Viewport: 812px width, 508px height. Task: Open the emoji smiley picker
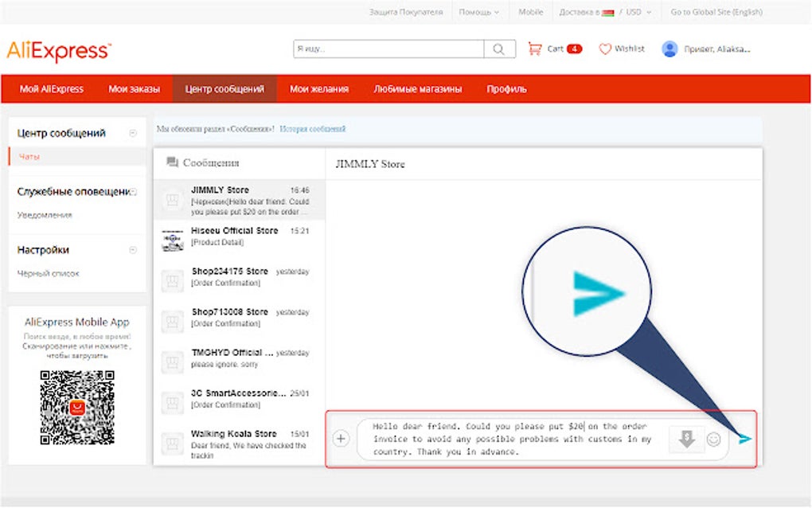[713, 440]
